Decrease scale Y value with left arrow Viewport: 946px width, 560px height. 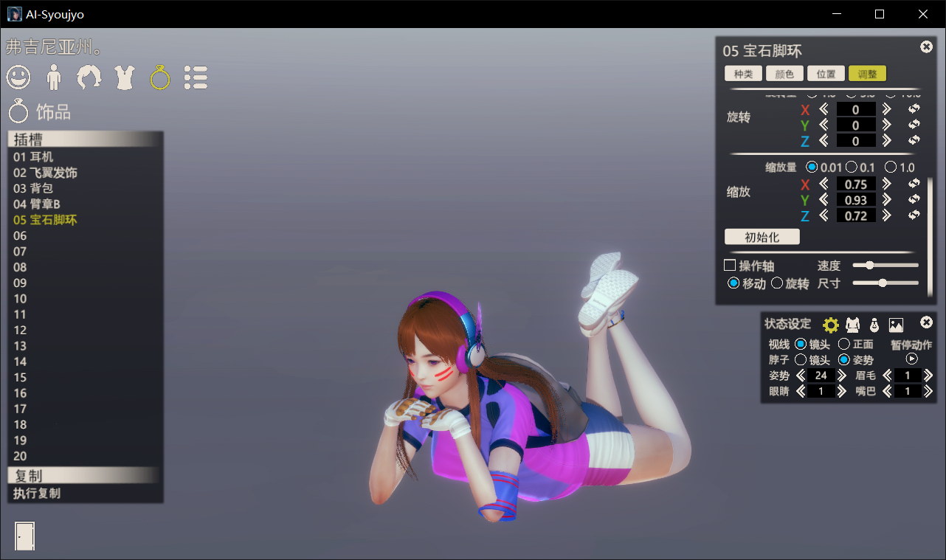824,200
